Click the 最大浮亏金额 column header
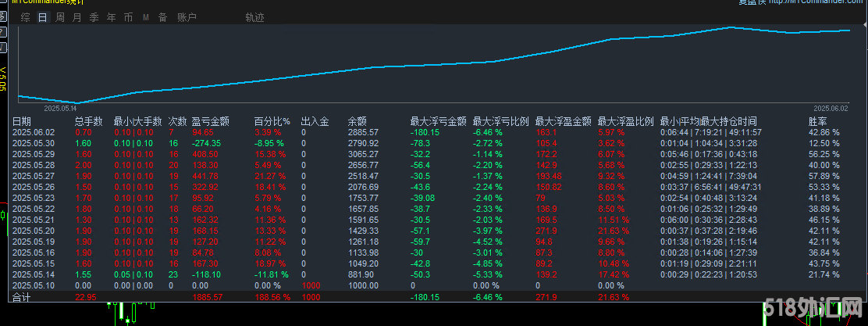The height and width of the screenshot is (326, 868). pos(438,121)
